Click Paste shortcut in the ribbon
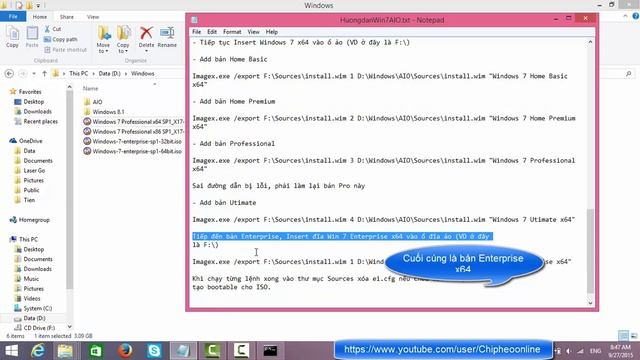640x360 pixels. click(65, 49)
